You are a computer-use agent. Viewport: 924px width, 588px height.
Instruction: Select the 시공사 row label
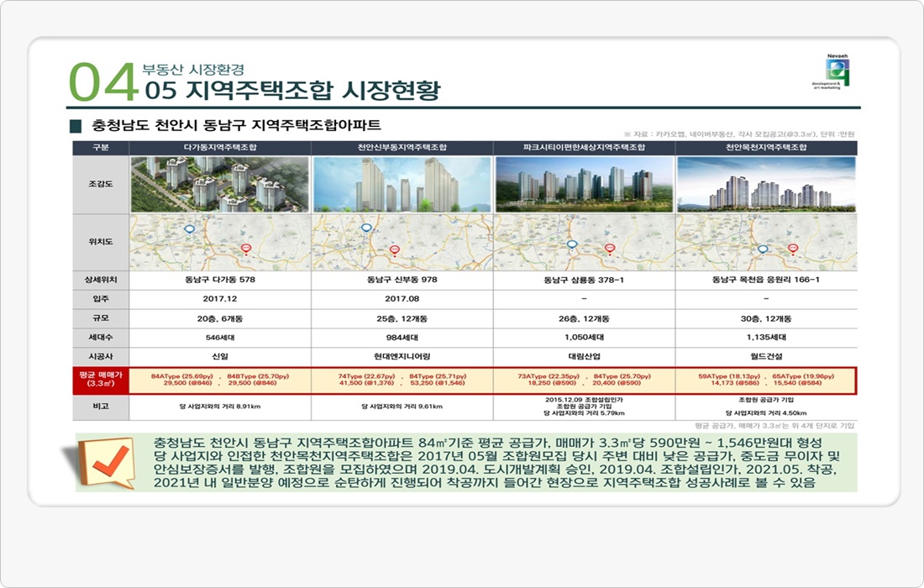pos(101,356)
